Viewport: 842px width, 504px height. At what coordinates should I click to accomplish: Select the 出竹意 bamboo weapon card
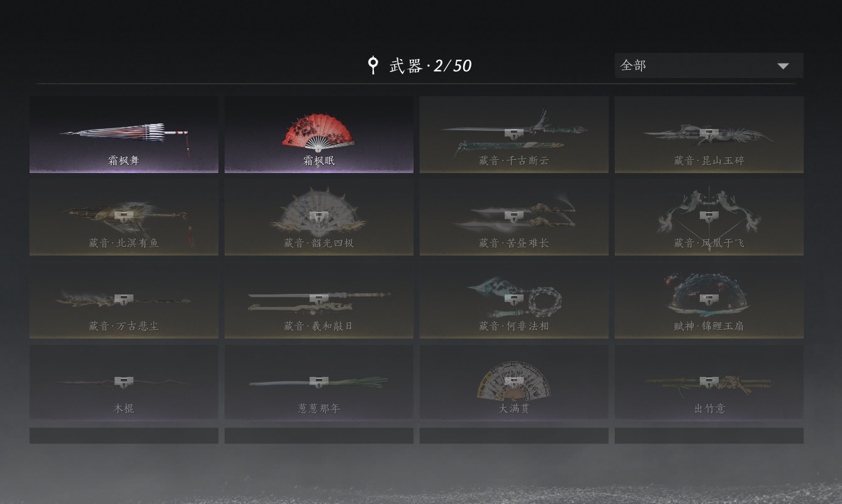[x=709, y=382]
